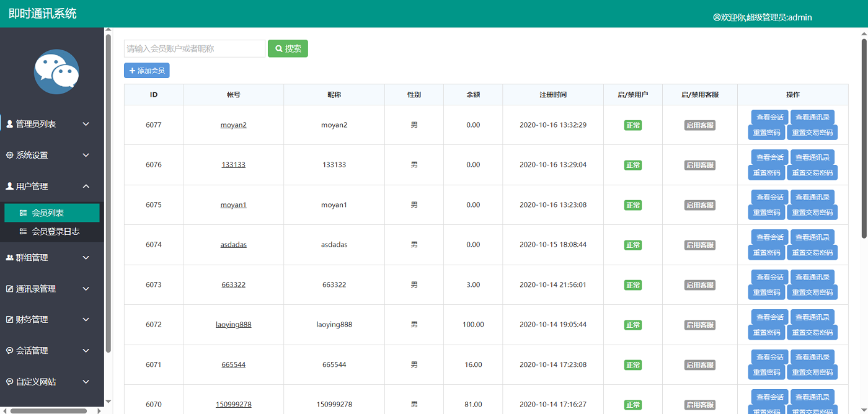868x414 pixels.
Task: Click the 系统设置 gear icon
Action: tap(9, 155)
